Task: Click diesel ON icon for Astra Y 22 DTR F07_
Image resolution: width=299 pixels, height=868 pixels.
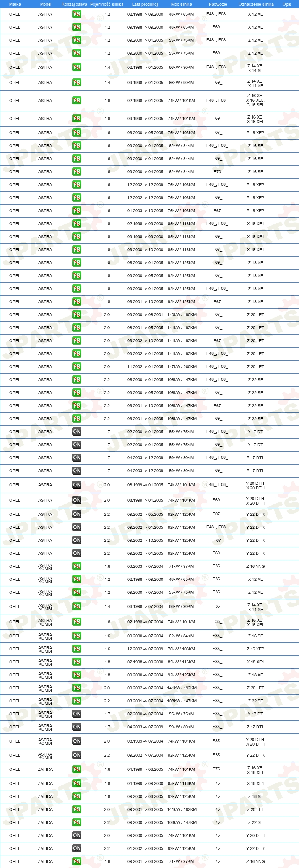Action: click(x=77, y=514)
